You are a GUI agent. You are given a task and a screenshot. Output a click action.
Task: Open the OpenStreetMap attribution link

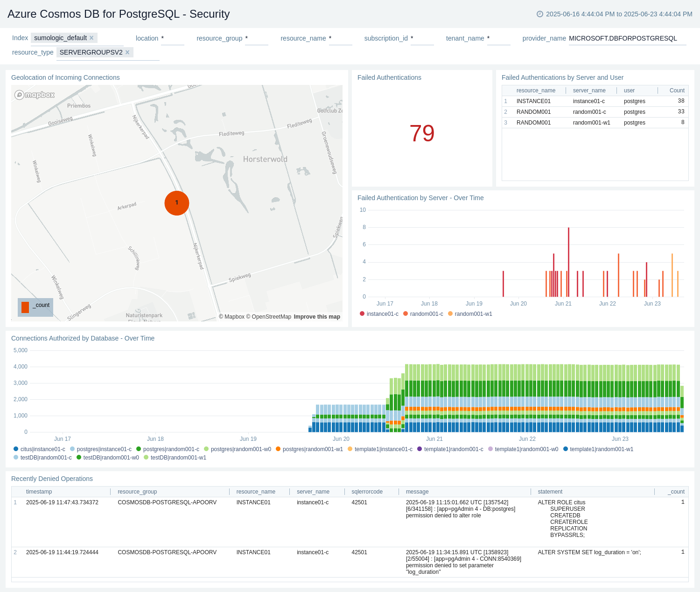(x=269, y=317)
